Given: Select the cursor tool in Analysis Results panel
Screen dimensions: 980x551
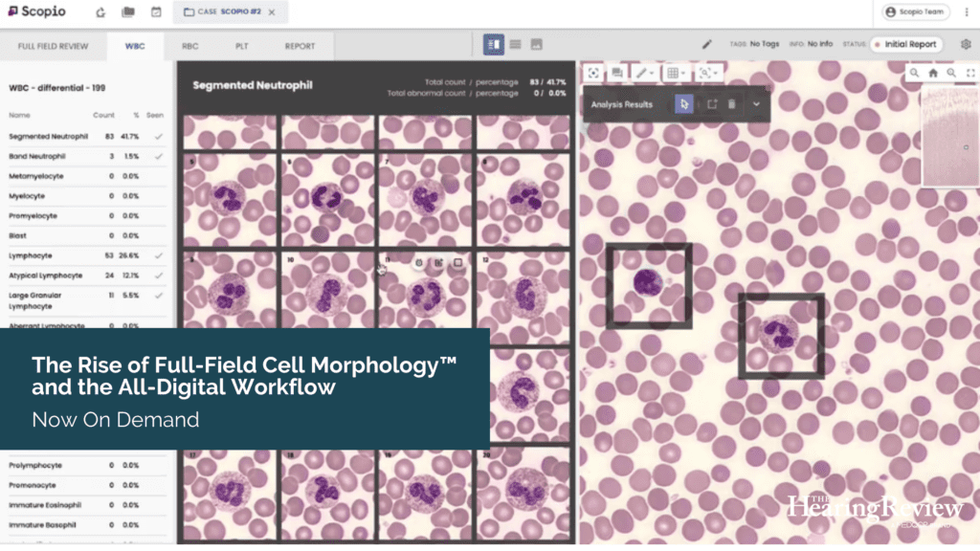Looking at the screenshot, I should tap(681, 104).
